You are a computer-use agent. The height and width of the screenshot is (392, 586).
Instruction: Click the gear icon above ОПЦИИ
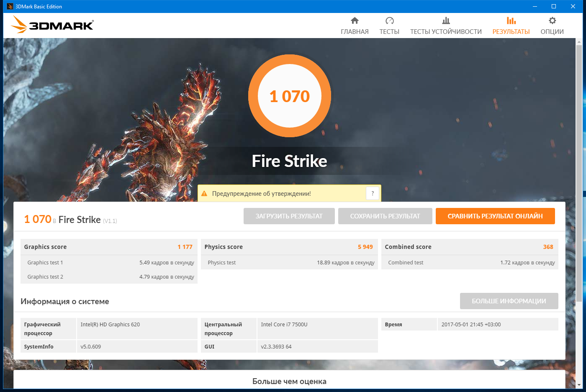click(x=552, y=20)
